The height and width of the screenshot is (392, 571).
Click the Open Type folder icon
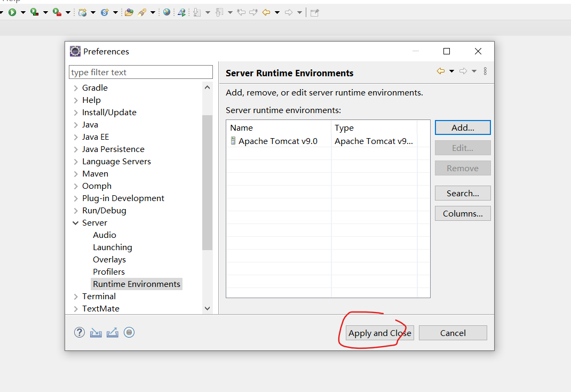pyautogui.click(x=129, y=12)
